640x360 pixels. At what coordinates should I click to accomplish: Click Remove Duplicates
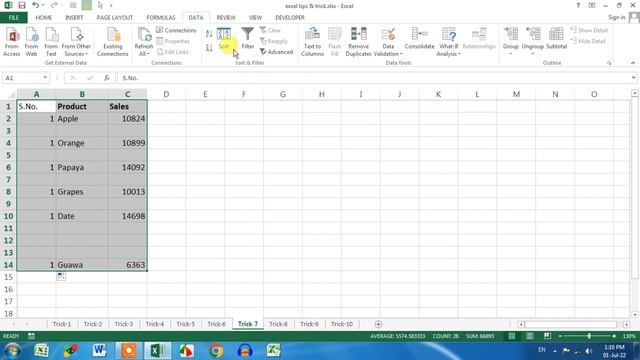point(358,42)
